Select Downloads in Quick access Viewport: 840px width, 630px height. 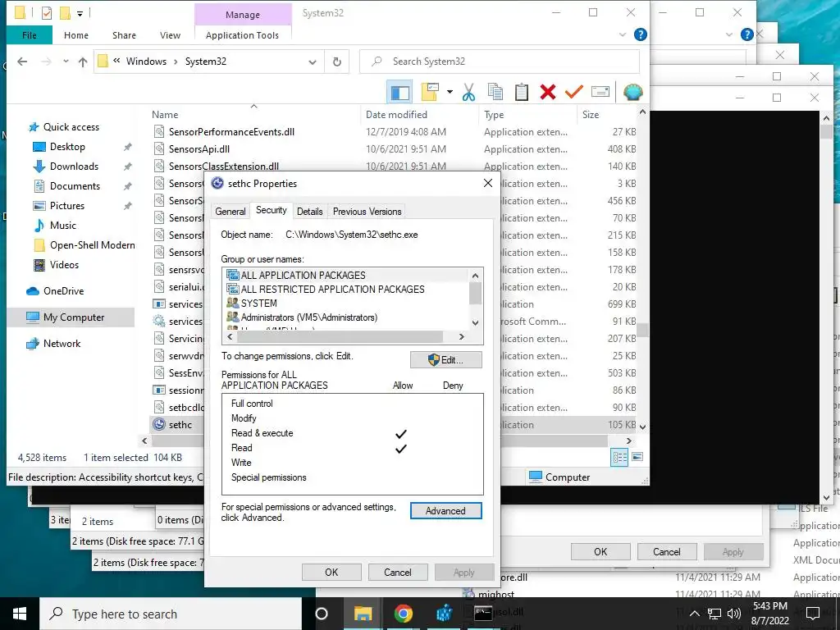tap(74, 166)
